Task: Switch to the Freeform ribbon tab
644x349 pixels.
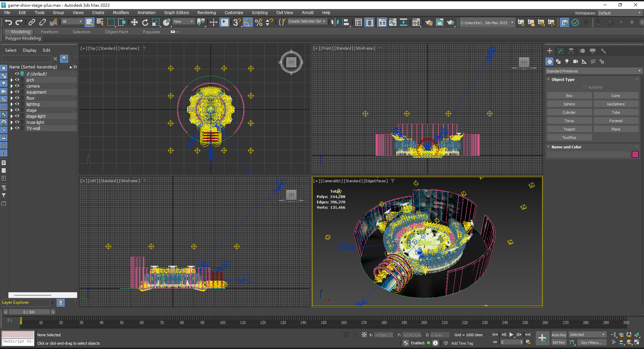Action: 49,32
